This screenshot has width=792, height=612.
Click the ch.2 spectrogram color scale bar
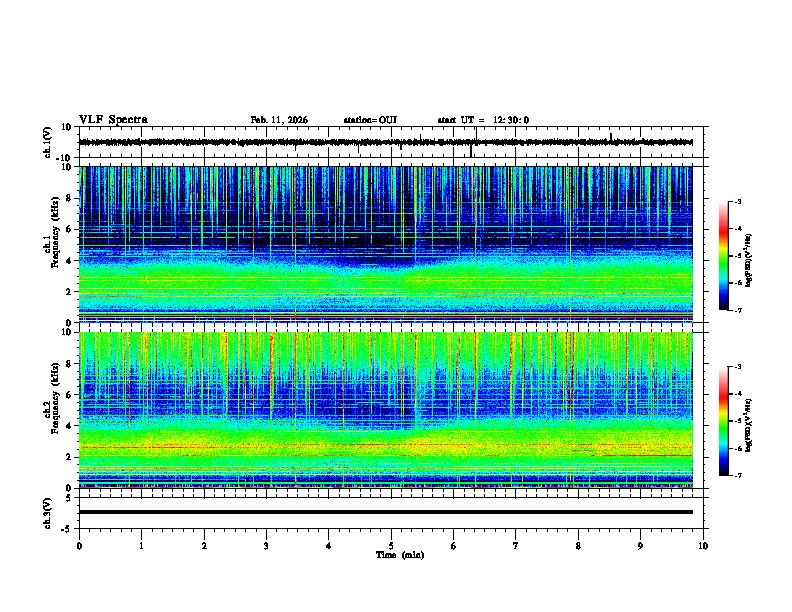pos(724,421)
